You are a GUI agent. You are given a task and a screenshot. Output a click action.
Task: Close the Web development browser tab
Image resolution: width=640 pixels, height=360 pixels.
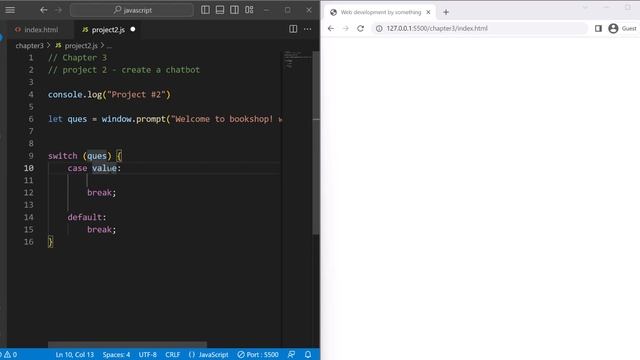pos(428,12)
